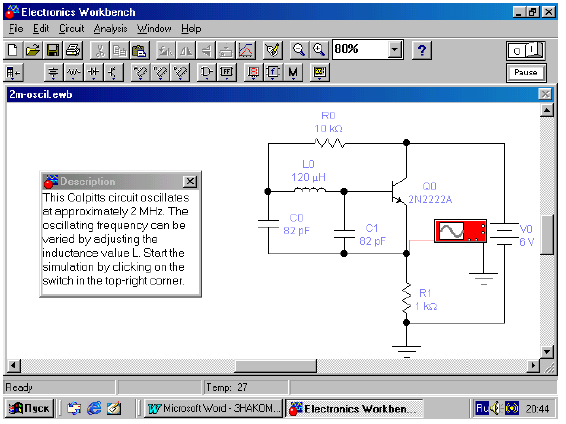Open the Basic components parts bin
566x424 pixels.
click(74, 73)
